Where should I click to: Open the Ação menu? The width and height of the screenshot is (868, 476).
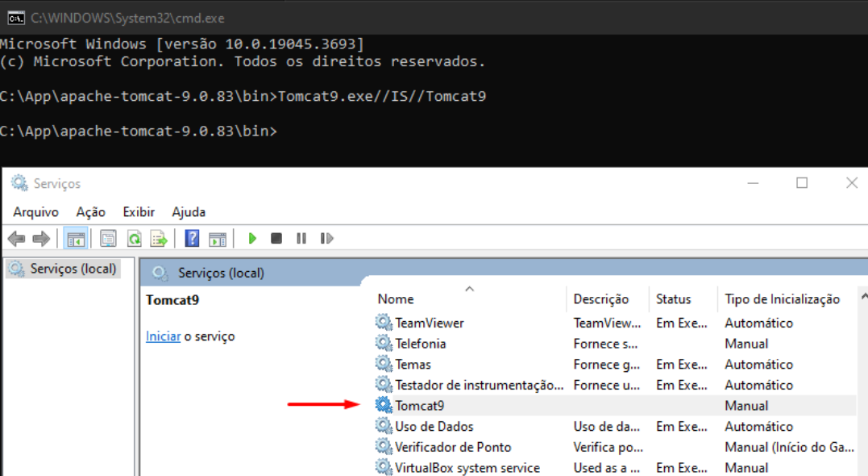click(x=91, y=212)
